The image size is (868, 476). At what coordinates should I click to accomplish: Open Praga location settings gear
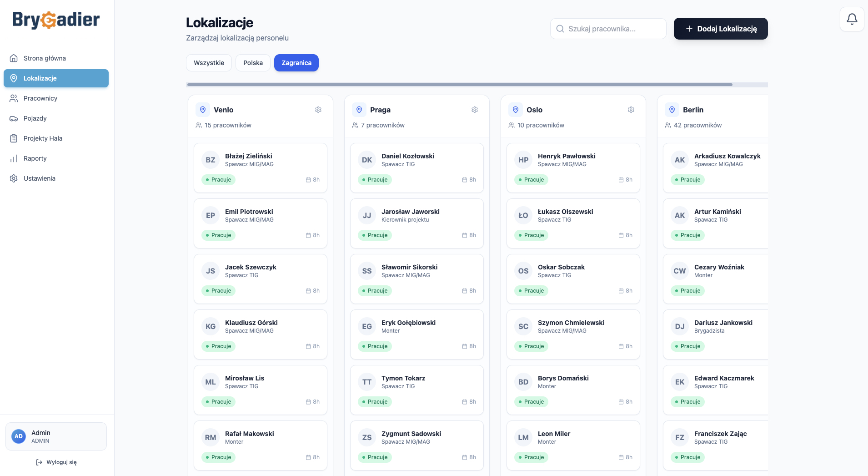(x=475, y=110)
